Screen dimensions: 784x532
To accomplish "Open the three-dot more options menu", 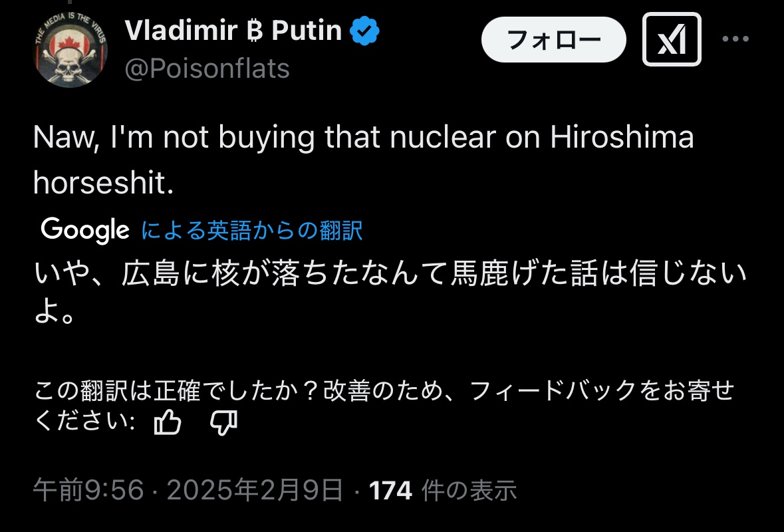I will point(735,39).
